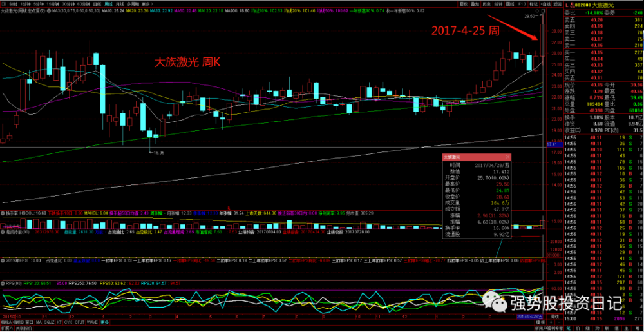Viewport: 644px width, 332px height.
Task: Click the 模板 template button
Action: (540, 322)
